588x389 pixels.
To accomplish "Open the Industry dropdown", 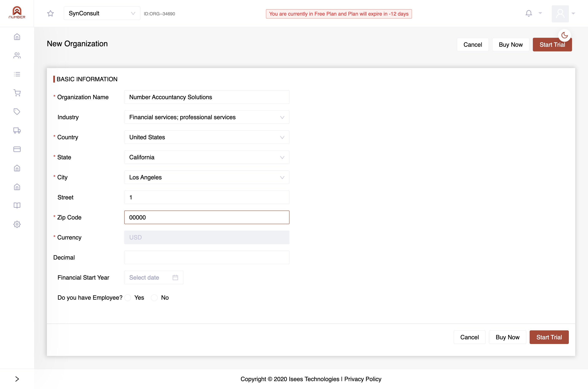I will 207,117.
